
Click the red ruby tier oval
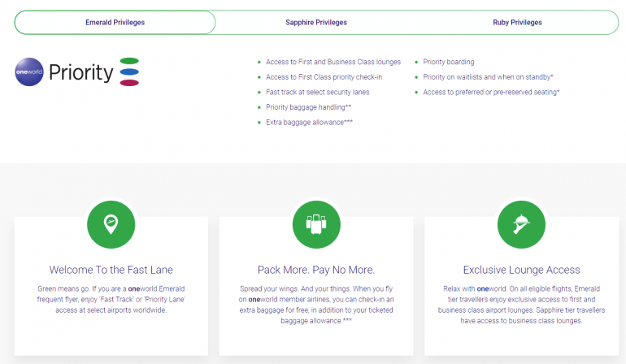[x=129, y=83]
